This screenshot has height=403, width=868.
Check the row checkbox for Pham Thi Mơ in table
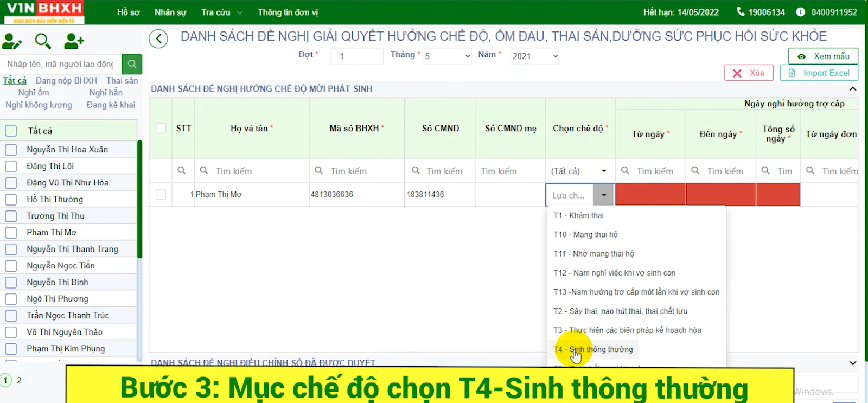161,194
